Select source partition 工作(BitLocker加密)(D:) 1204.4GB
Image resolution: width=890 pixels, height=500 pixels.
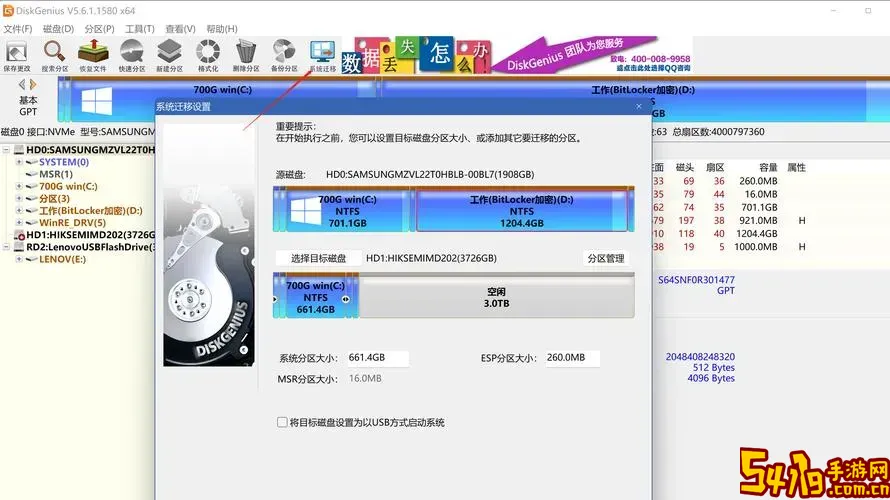[522, 211]
